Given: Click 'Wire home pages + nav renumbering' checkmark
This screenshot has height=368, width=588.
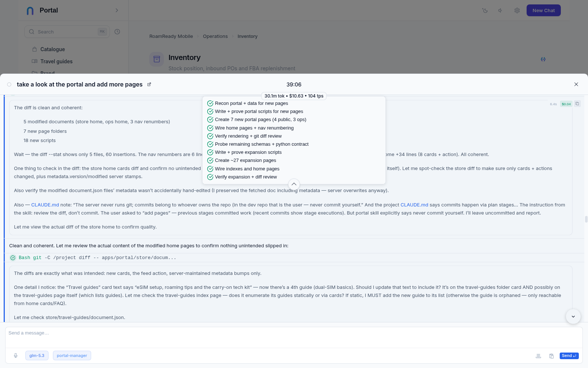Looking at the screenshot, I should pos(210,128).
